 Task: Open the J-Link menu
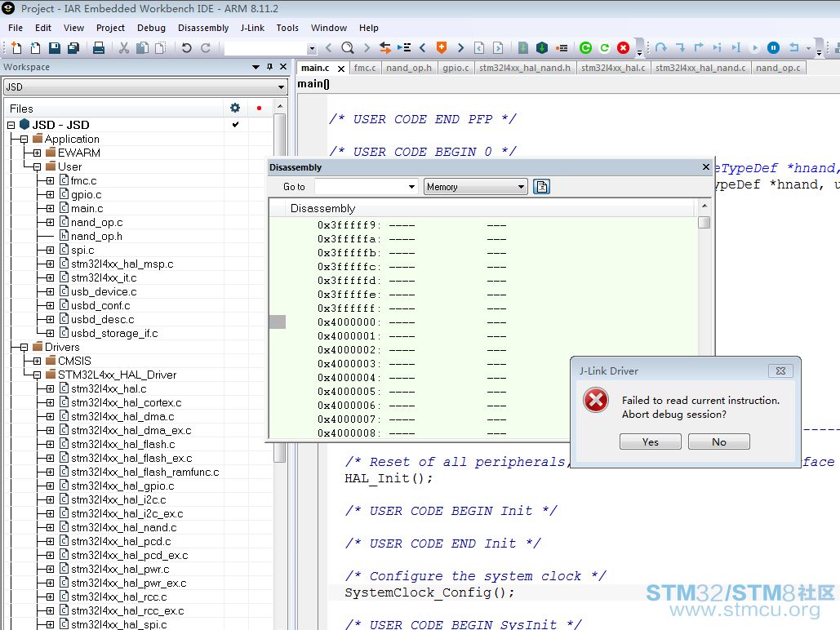(252, 28)
